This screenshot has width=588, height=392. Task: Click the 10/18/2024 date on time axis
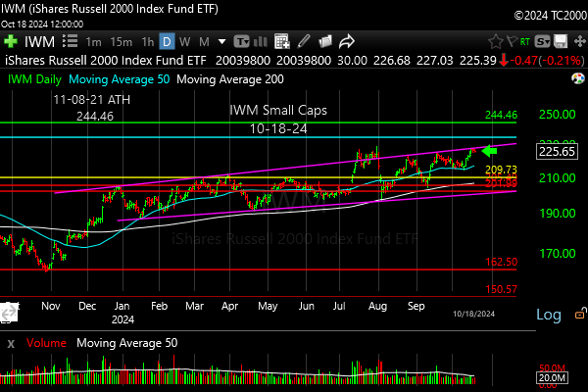click(x=473, y=314)
